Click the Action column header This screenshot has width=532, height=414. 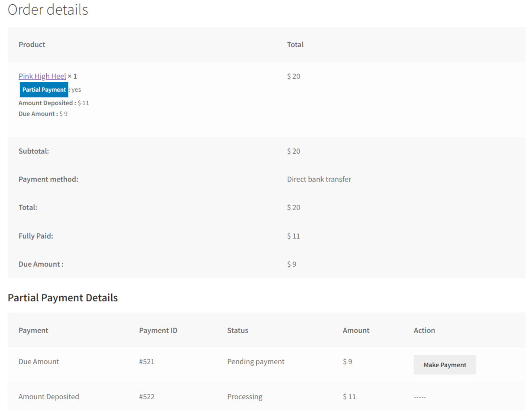tap(424, 330)
